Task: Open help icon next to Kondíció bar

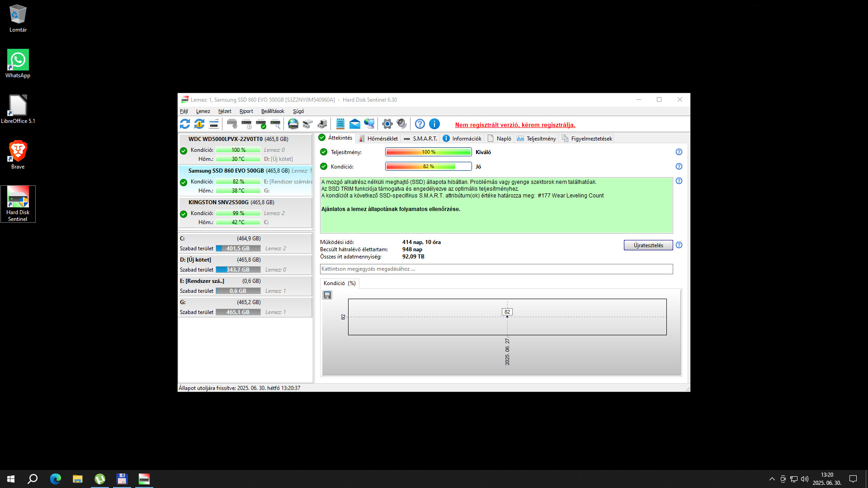Action: (679, 166)
